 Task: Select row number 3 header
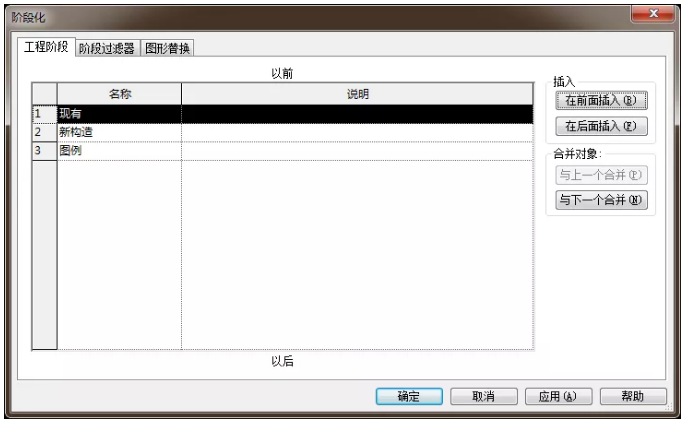point(43,151)
